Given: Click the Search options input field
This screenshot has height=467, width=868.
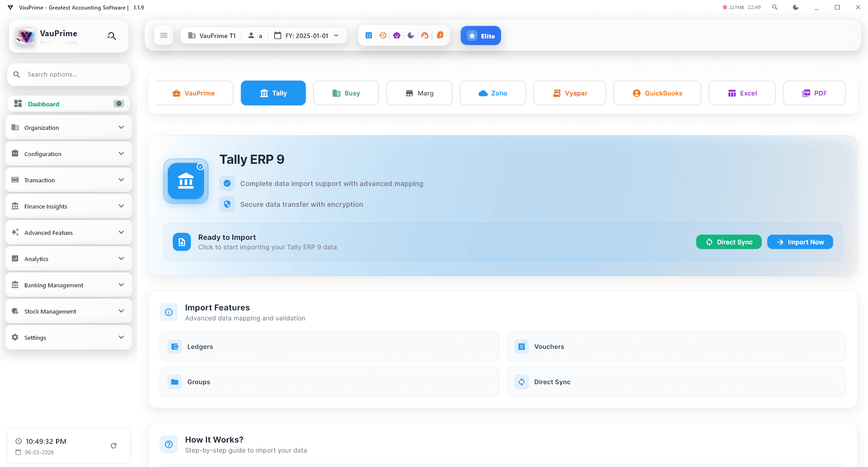Looking at the screenshot, I should tap(69, 75).
